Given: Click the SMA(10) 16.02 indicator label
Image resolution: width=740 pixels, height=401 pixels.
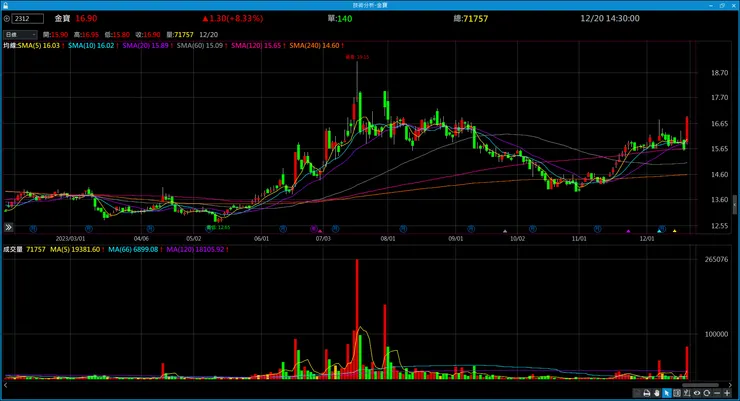Looking at the screenshot, I should tap(93, 46).
